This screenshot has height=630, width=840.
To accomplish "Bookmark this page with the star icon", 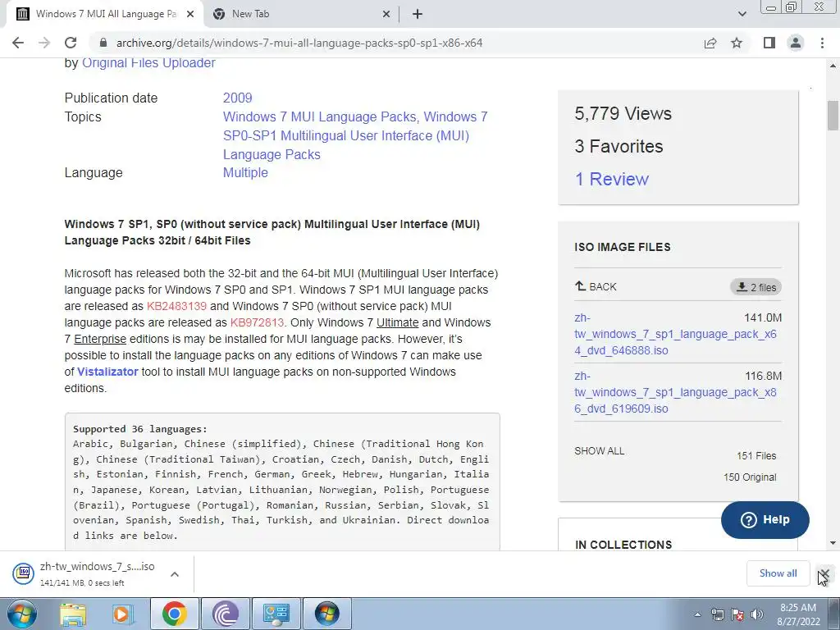I will [737, 43].
